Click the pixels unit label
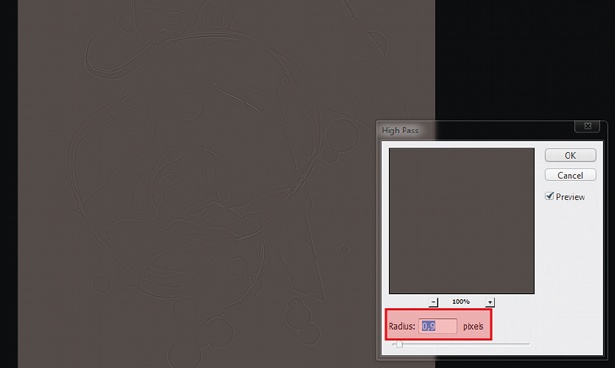Screen dimensions: 615x368 473,326
